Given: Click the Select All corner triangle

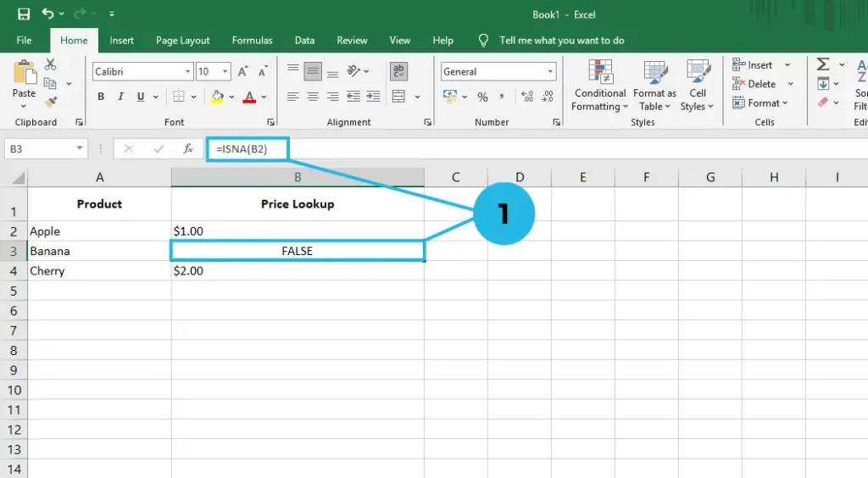Looking at the screenshot, I should tap(19, 178).
